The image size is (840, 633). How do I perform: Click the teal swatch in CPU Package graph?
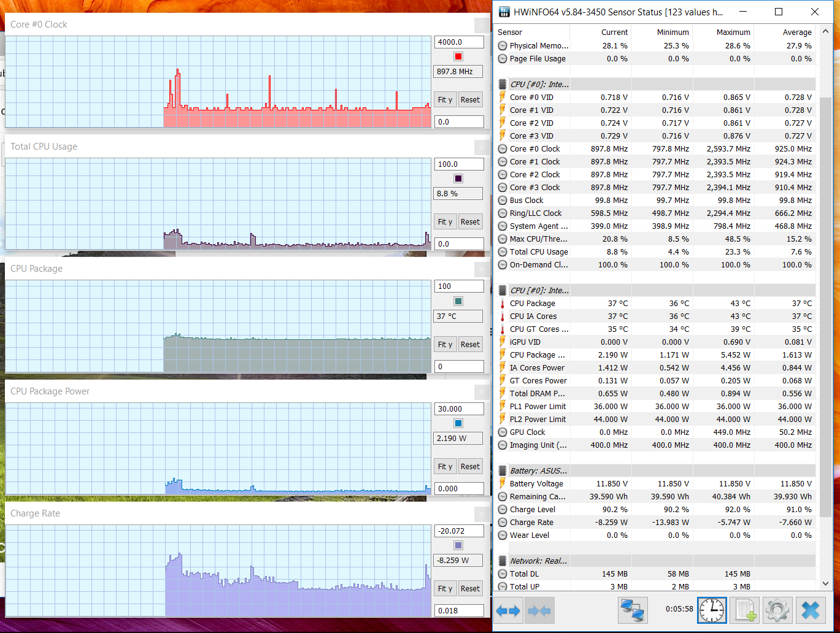click(x=458, y=301)
